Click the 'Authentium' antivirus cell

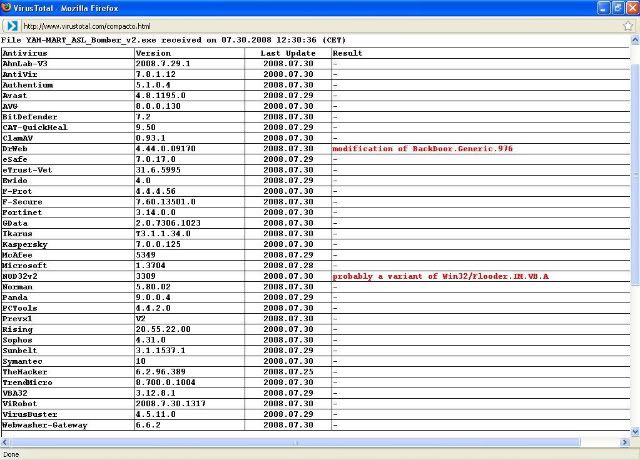tap(68, 85)
